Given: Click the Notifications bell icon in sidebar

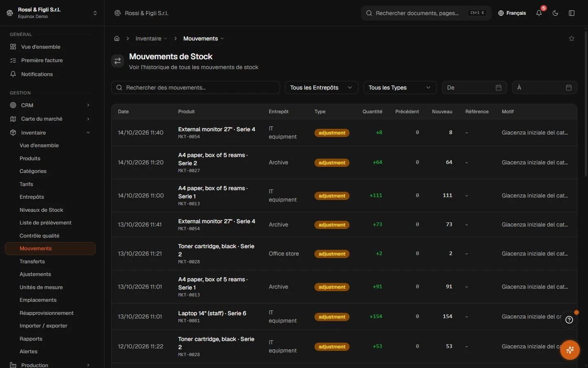Looking at the screenshot, I should (x=13, y=74).
